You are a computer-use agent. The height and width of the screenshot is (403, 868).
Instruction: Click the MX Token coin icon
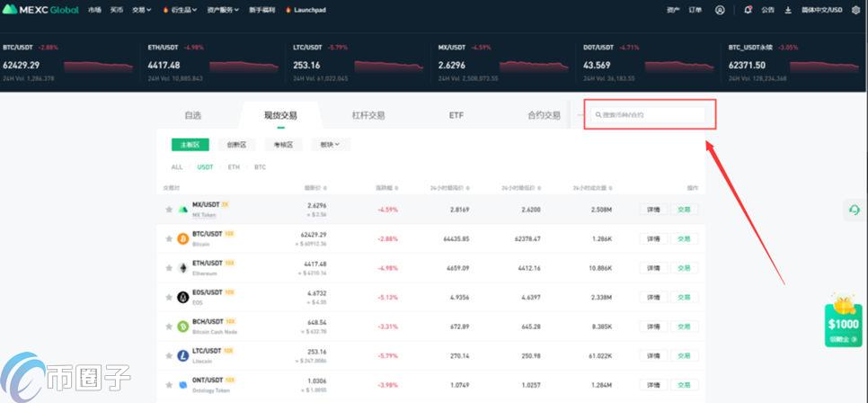pos(182,210)
